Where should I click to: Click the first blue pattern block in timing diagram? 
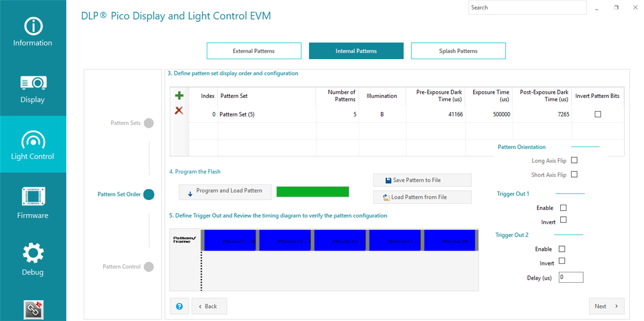coord(230,240)
